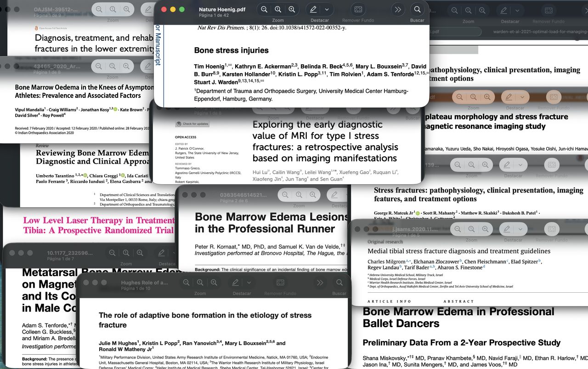Image resolution: width=588 pixels, height=369 pixels.
Task: Zoom out in 10.1177_232596 window
Action: point(113,253)
